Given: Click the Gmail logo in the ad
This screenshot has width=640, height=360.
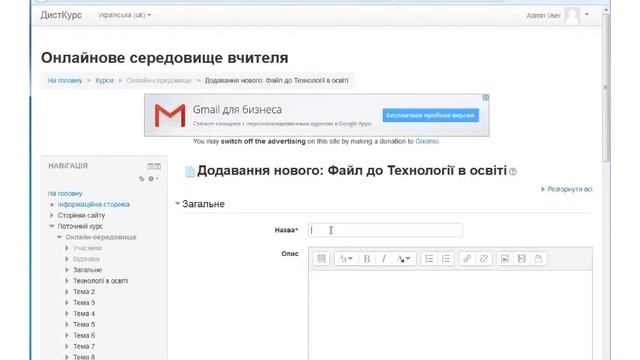Looking at the screenshot, I should click(170, 115).
